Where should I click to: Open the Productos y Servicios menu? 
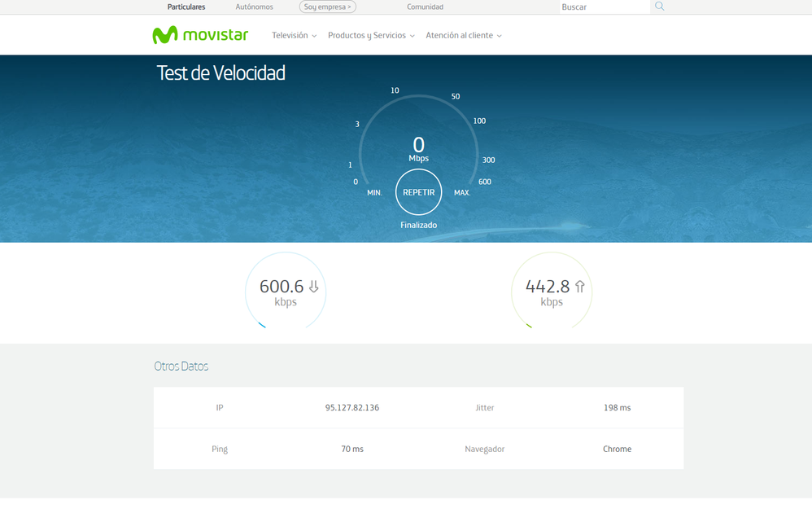(371, 36)
